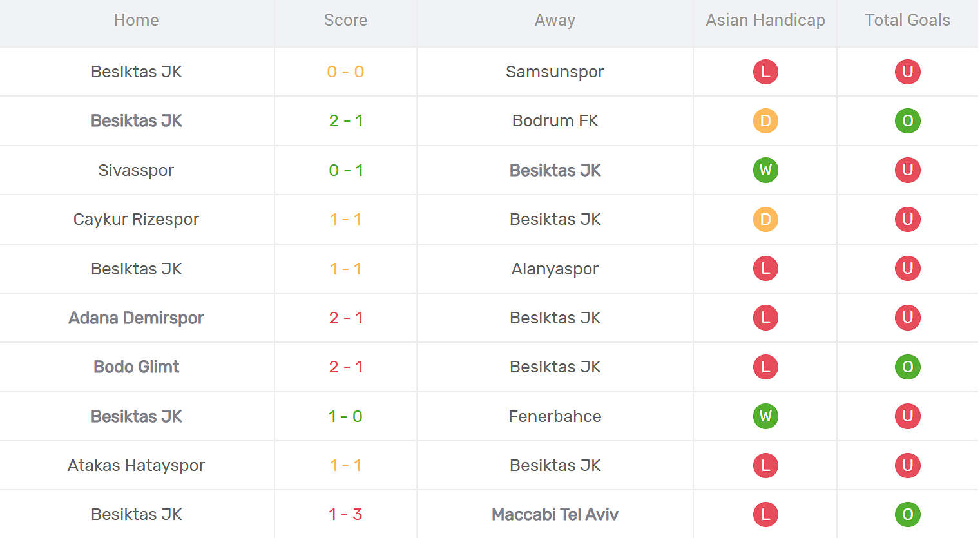This screenshot has height=538, width=980.
Task: Click the 1 - 3 score against Maccabi Tel Aviv
Action: 345,515
